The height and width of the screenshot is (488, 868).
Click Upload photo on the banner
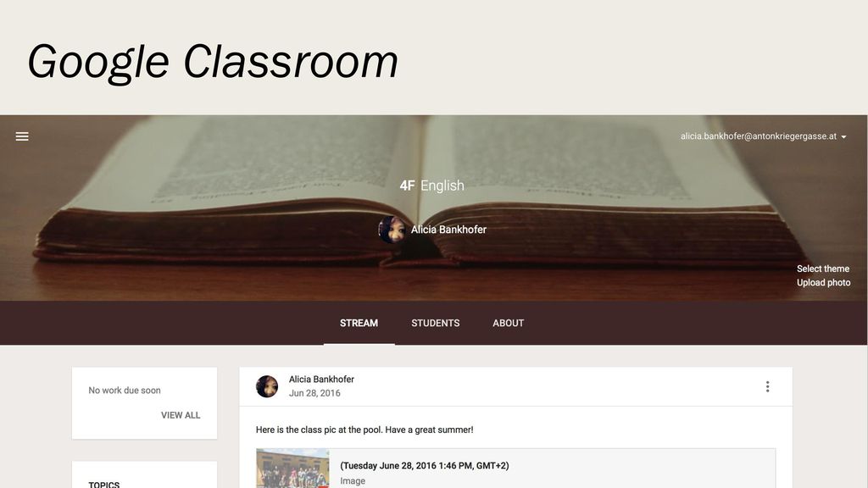[823, 283]
